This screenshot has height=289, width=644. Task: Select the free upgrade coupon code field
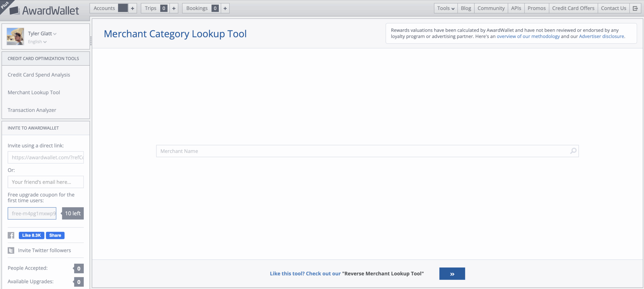(32, 213)
